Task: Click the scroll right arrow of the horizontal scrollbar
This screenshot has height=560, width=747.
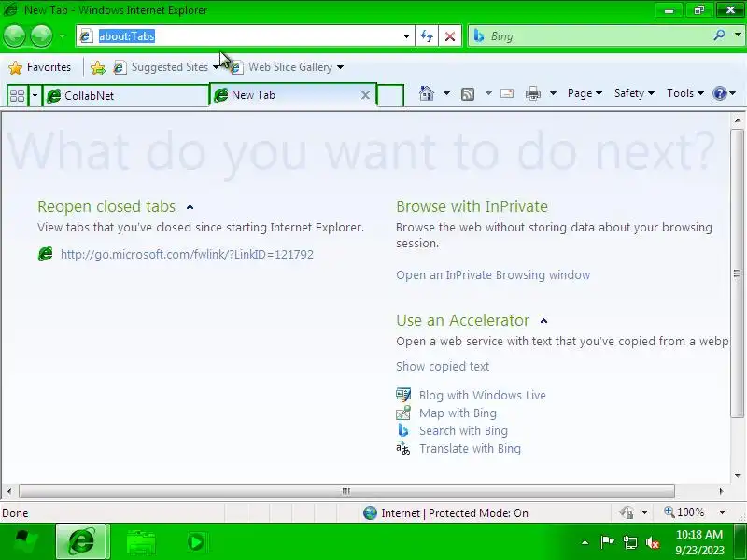Action: (x=721, y=491)
